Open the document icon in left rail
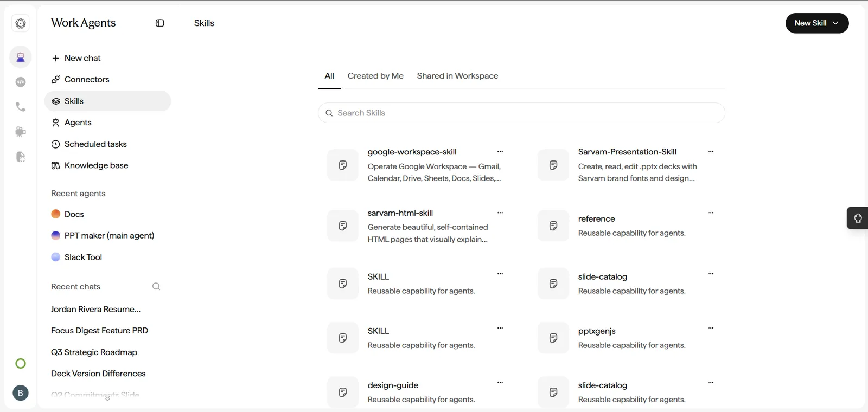The image size is (868, 412). tap(21, 157)
